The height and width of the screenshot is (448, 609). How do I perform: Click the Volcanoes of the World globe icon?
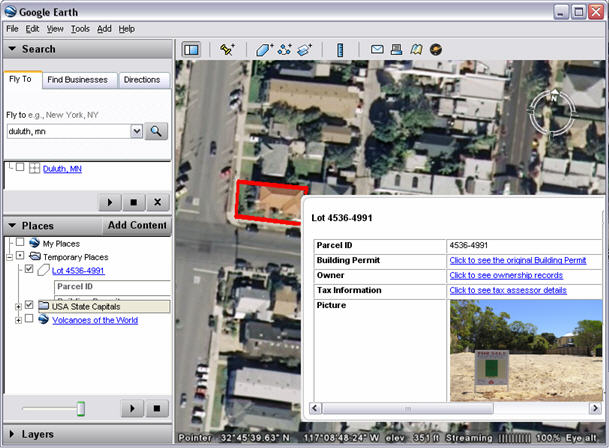pos(44,319)
